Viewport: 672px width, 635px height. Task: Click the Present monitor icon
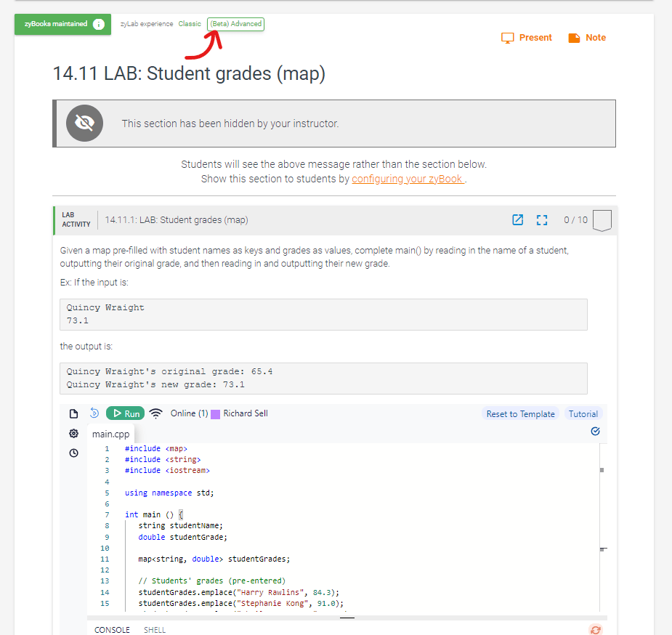click(507, 38)
